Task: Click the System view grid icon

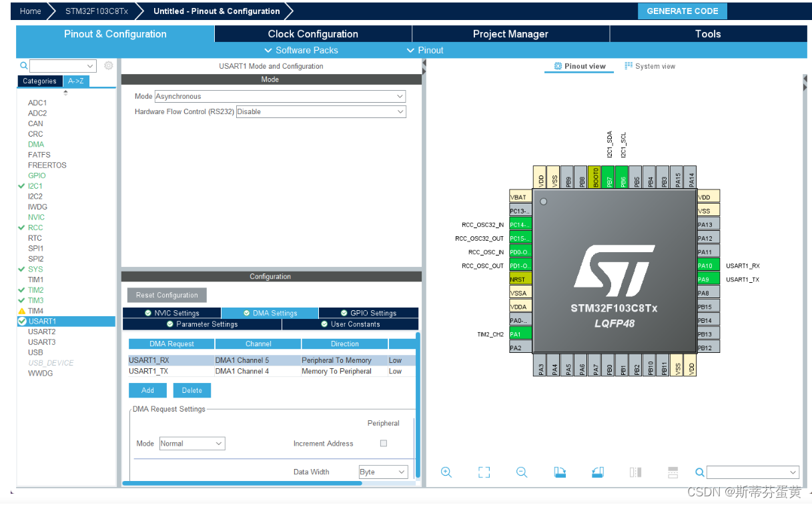Action: pyautogui.click(x=629, y=66)
